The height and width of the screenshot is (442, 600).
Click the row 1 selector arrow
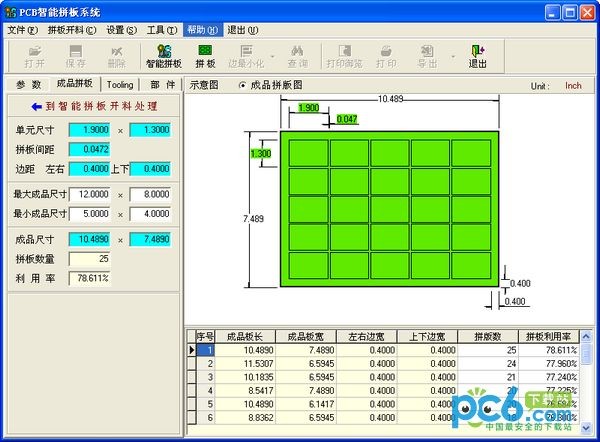pos(191,350)
